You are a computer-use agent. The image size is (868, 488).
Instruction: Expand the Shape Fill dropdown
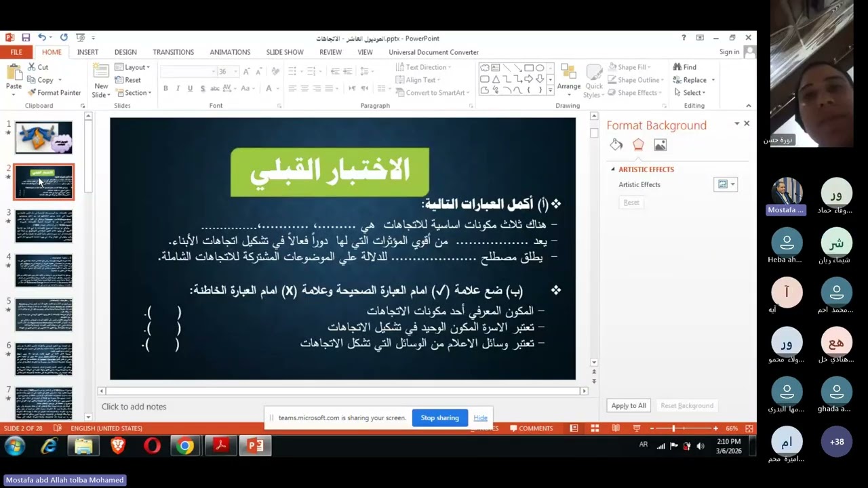(x=631, y=67)
